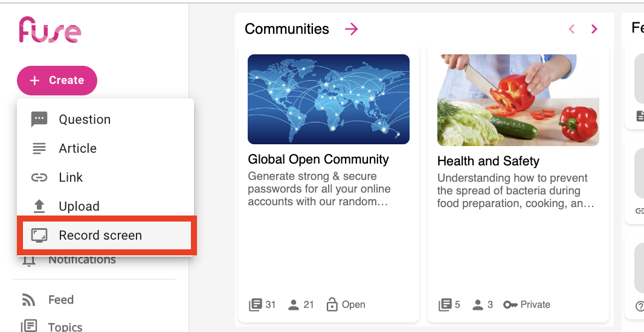Click the Record screen monitor icon
644x332 pixels.
[39, 235]
